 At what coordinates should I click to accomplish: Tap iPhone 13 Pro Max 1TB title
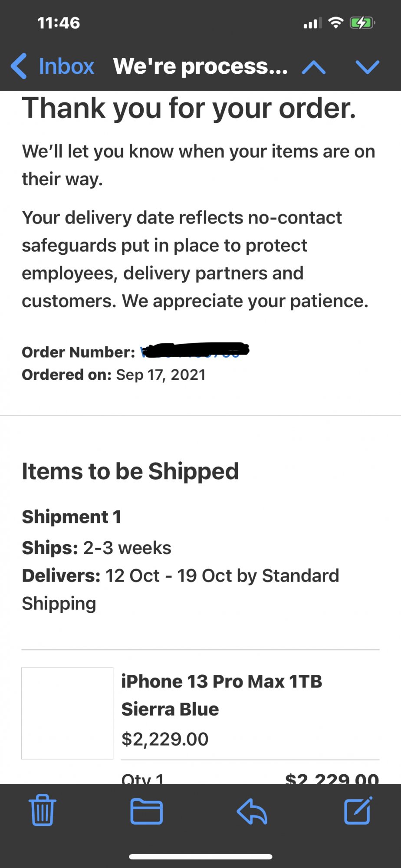click(221, 681)
